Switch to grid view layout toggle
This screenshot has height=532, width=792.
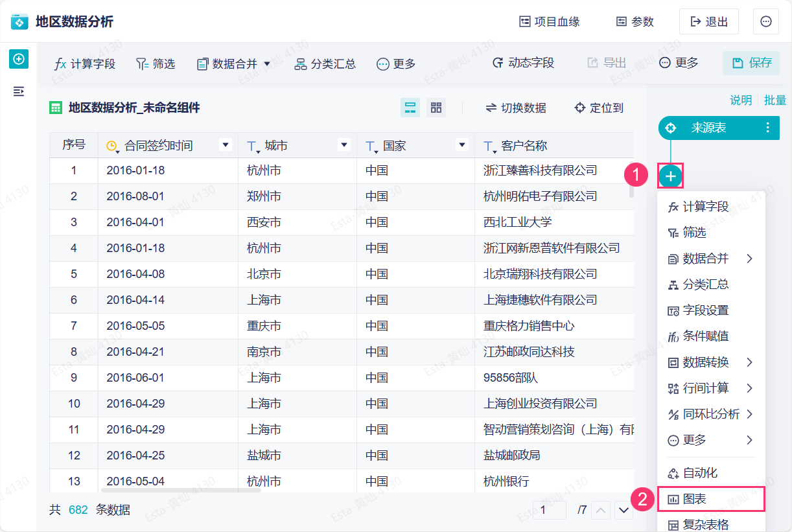pos(436,108)
